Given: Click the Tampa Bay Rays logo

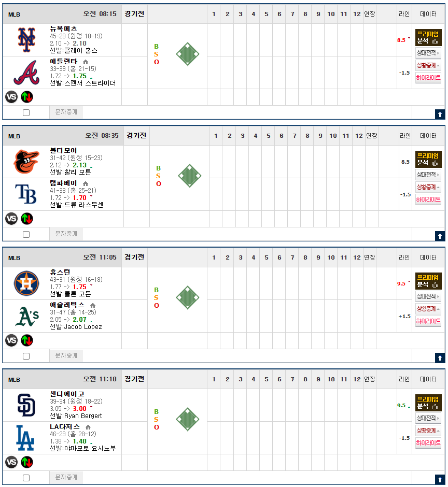Looking at the screenshot, I should coord(26,194).
